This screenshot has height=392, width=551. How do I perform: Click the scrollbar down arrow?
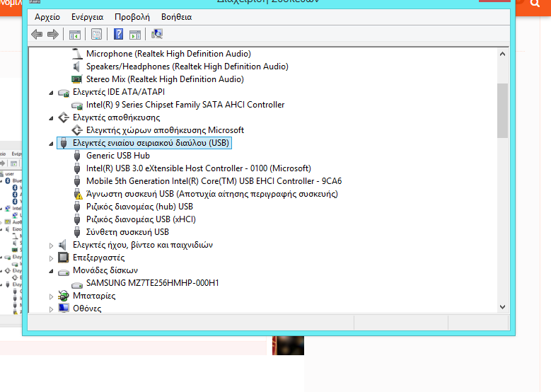502,306
